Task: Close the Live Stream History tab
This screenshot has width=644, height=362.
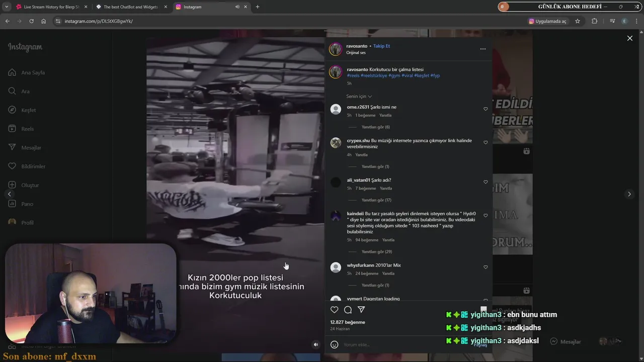Action: (x=86, y=7)
